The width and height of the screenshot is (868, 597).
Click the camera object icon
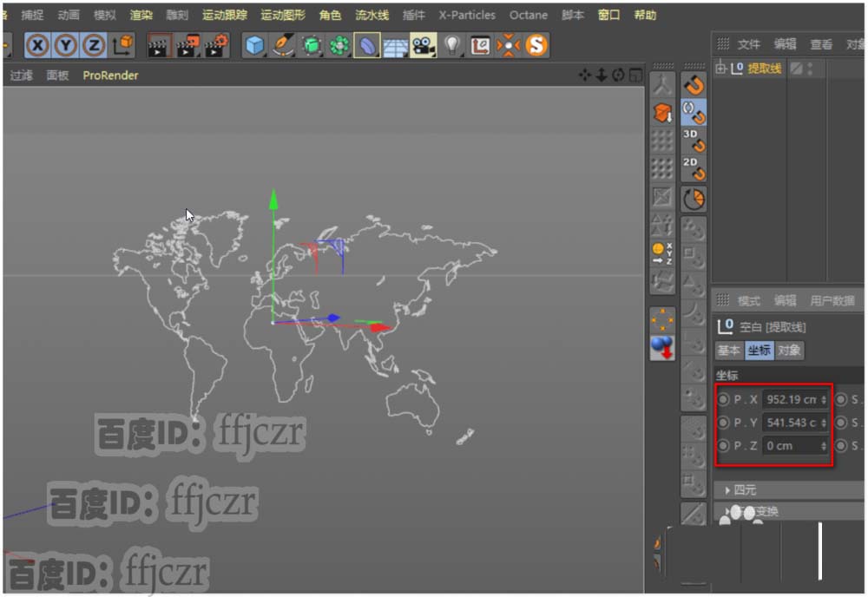[423, 45]
